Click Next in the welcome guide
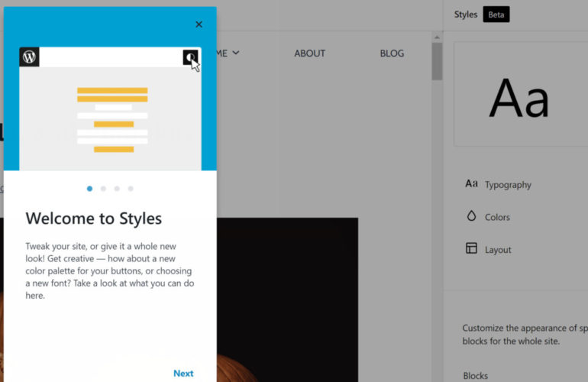This screenshot has height=382, width=588. (x=183, y=373)
